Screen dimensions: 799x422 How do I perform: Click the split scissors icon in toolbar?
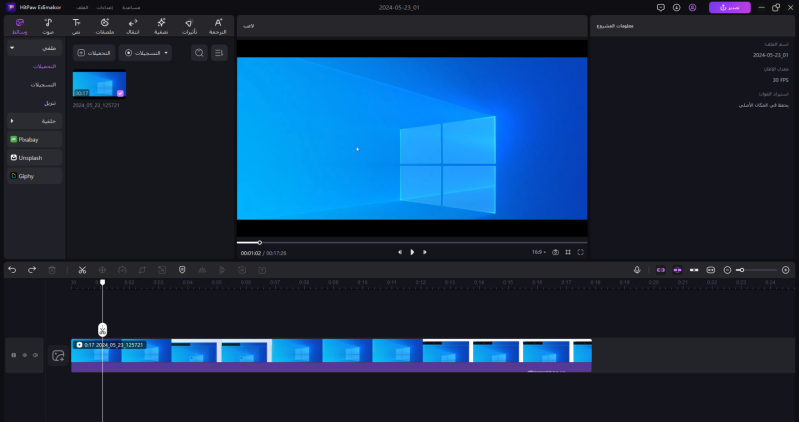(x=82, y=270)
